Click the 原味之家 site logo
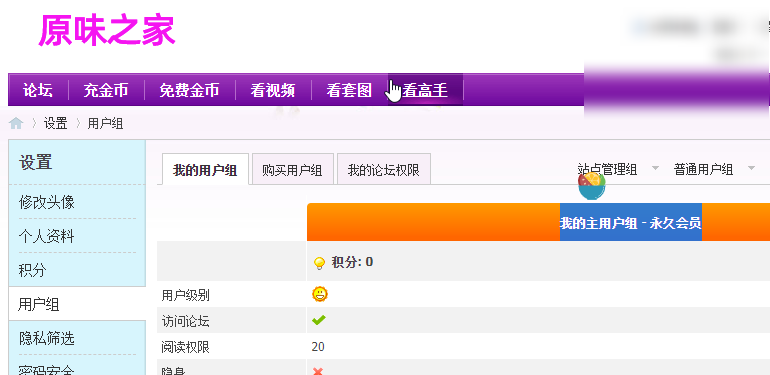Screen dimensions: 770x375 [107, 30]
